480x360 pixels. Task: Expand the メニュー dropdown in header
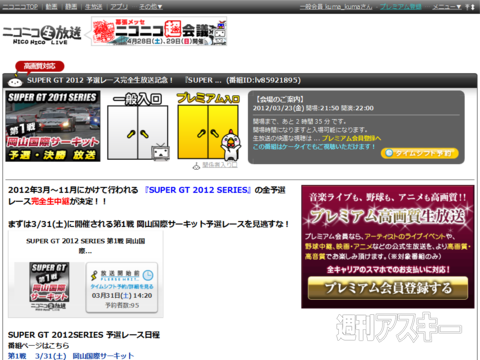click(447, 6)
